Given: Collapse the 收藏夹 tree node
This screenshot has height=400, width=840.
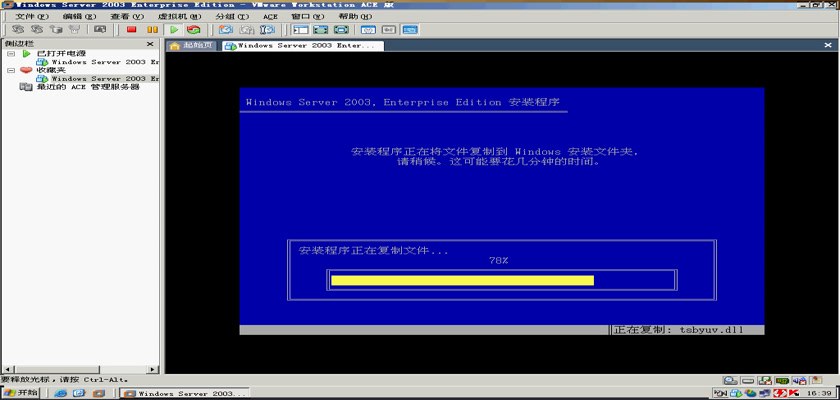Looking at the screenshot, I should point(11,70).
